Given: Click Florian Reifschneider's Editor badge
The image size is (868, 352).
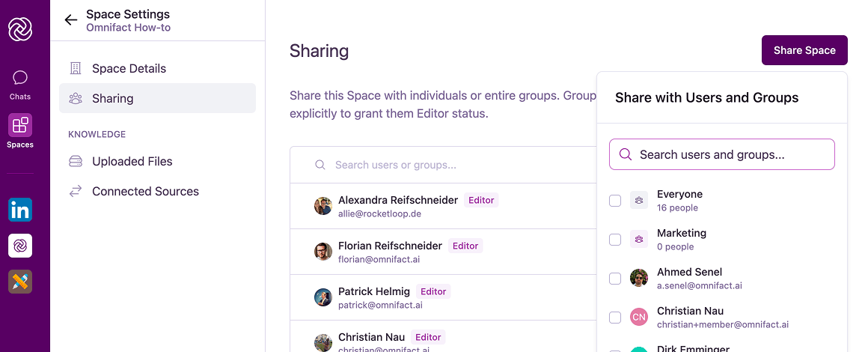Looking at the screenshot, I should pyautogui.click(x=465, y=246).
